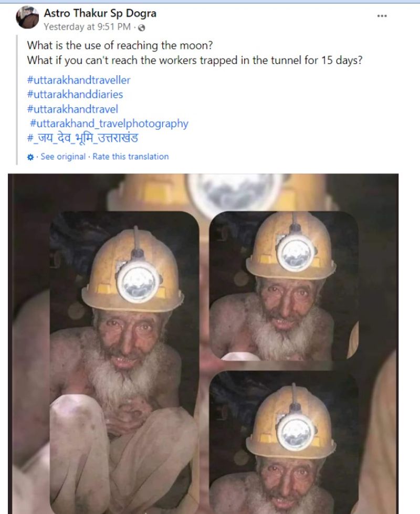
Task: Click See original to view untranslated post
Action: 63,156
